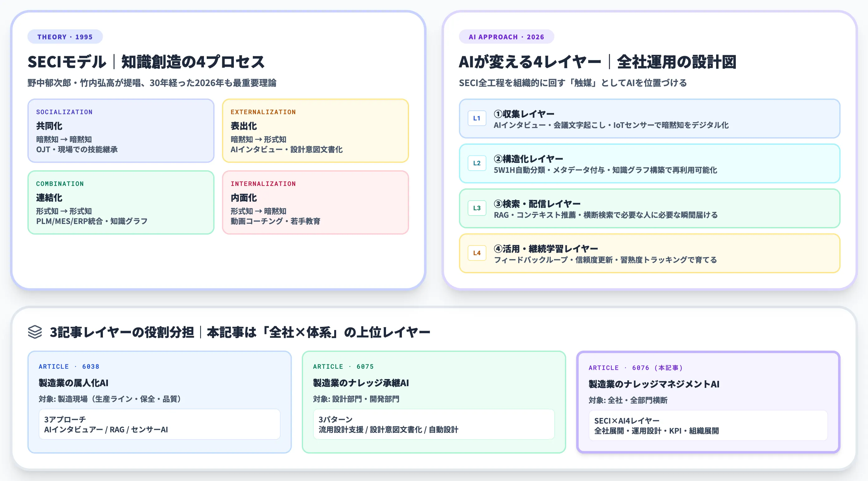Viewport: 868px width, 481px height.
Task: Click the 3パターン summary box
Action: [434, 424]
